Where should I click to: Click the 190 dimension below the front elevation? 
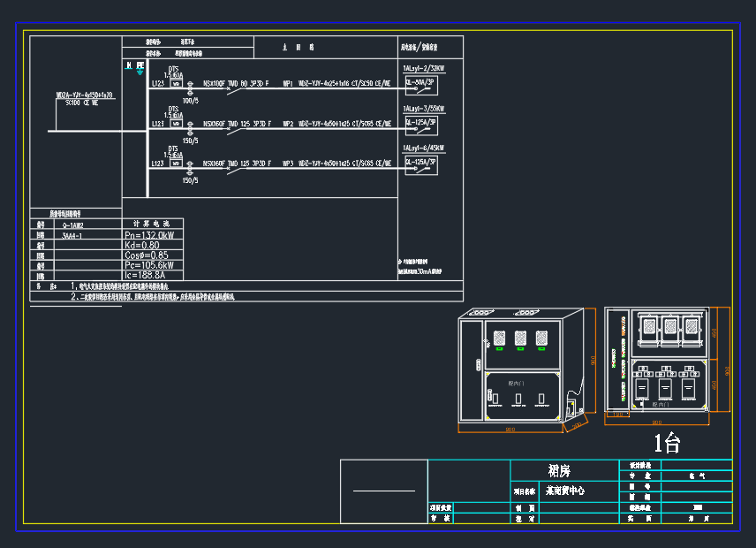point(617,415)
